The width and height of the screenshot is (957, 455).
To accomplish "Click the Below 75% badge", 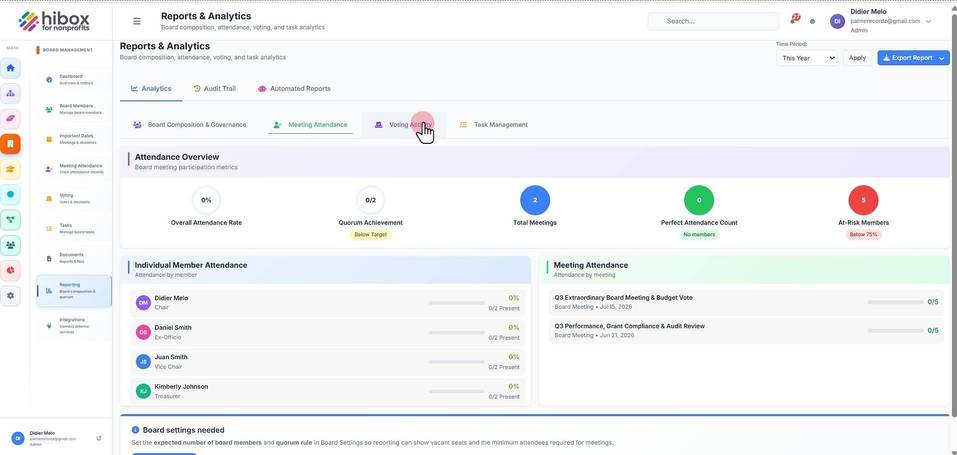I will (863, 235).
